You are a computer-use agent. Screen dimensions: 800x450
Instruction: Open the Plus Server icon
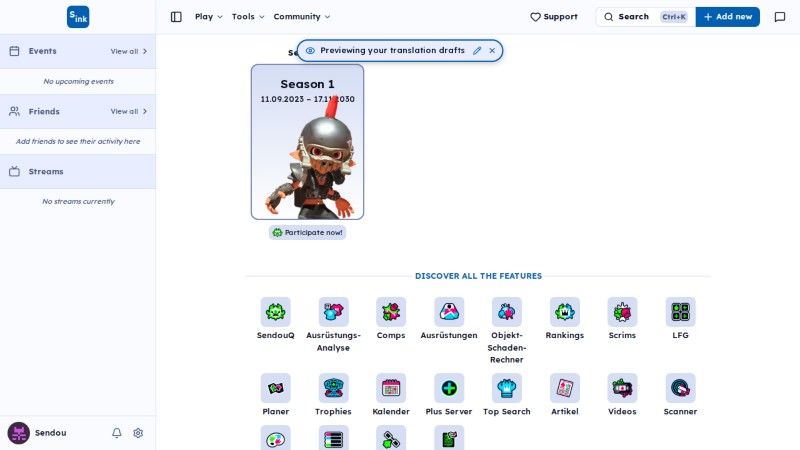pyautogui.click(x=449, y=388)
